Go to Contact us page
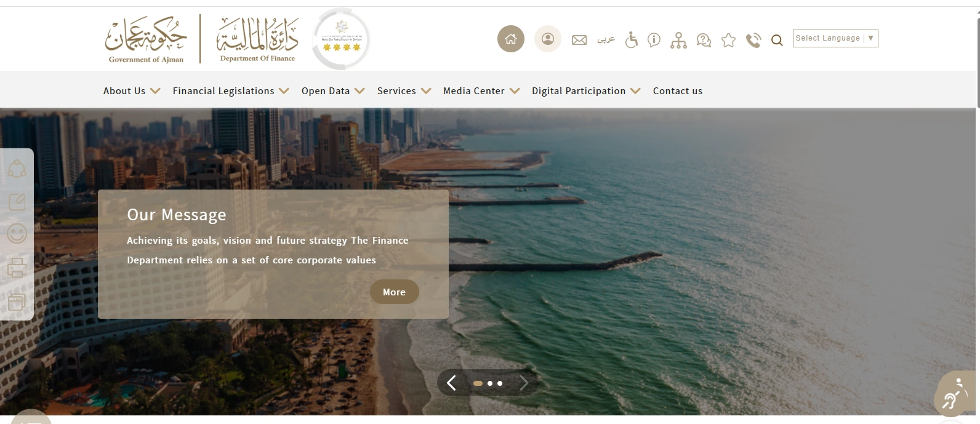Viewport: 980px width, 424px height. [x=678, y=90]
